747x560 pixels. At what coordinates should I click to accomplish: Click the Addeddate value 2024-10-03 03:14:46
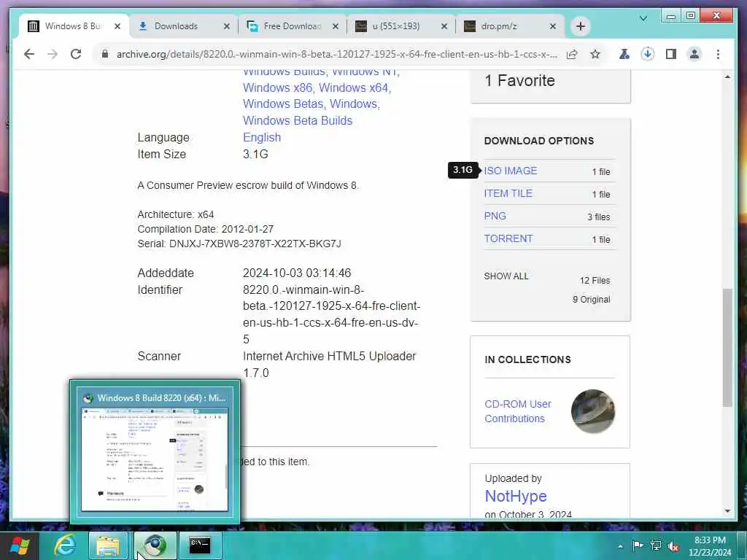(x=297, y=273)
